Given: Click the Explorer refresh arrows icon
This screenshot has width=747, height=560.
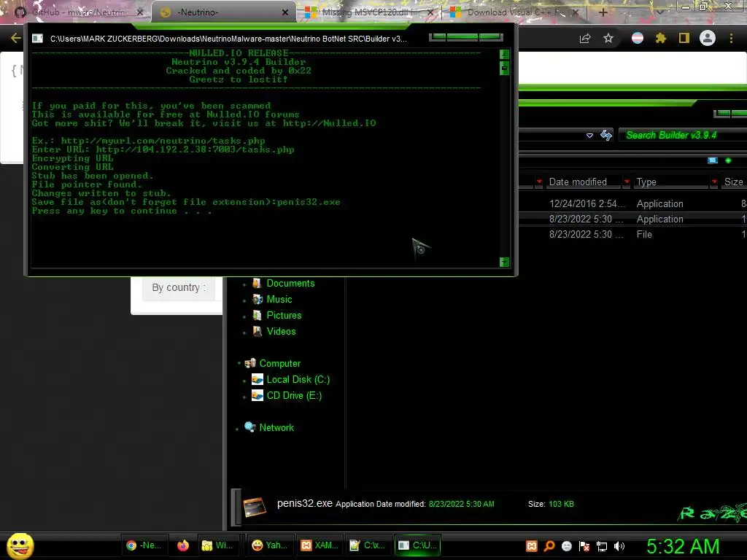Looking at the screenshot, I should click(606, 135).
